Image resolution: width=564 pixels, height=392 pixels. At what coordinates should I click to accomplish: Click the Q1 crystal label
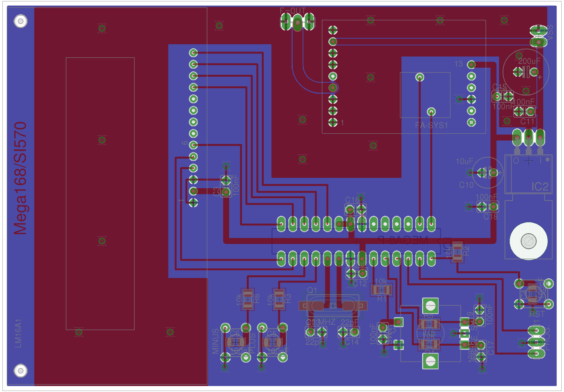(312, 290)
